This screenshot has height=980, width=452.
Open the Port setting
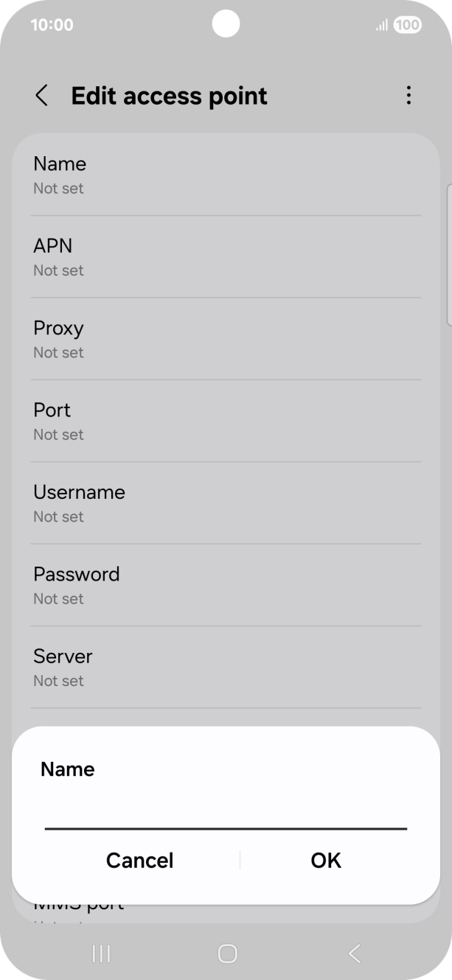pos(226,420)
